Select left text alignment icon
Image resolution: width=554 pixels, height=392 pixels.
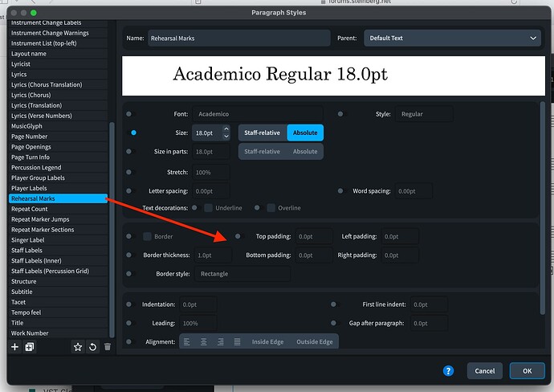(x=187, y=342)
